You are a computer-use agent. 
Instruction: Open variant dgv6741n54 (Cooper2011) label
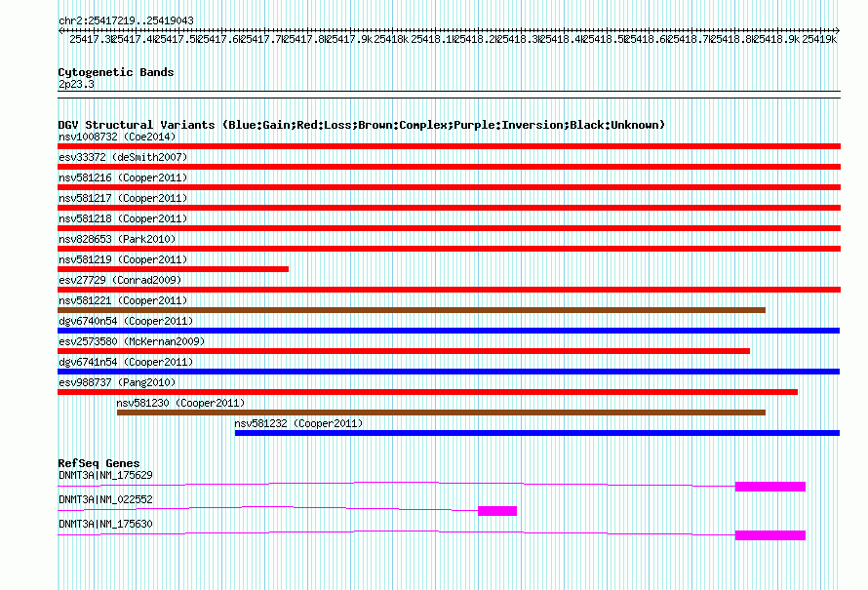point(126,362)
